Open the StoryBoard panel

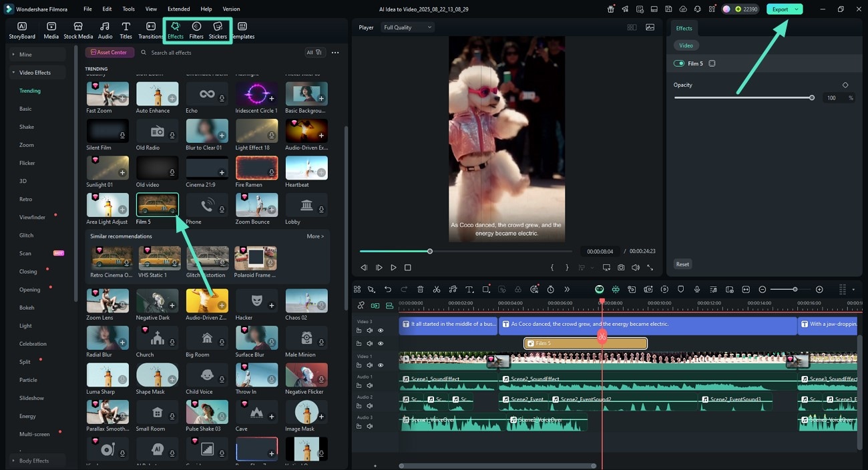[22, 30]
